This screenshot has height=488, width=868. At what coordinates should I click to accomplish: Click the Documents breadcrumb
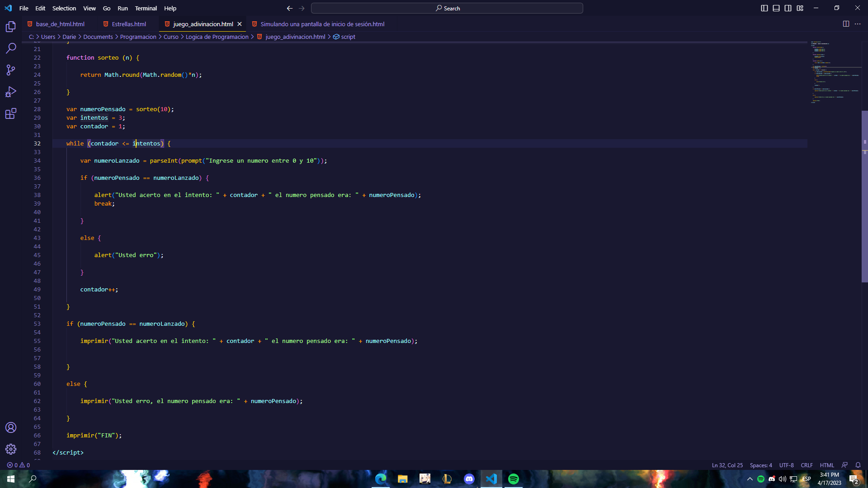tap(98, 37)
